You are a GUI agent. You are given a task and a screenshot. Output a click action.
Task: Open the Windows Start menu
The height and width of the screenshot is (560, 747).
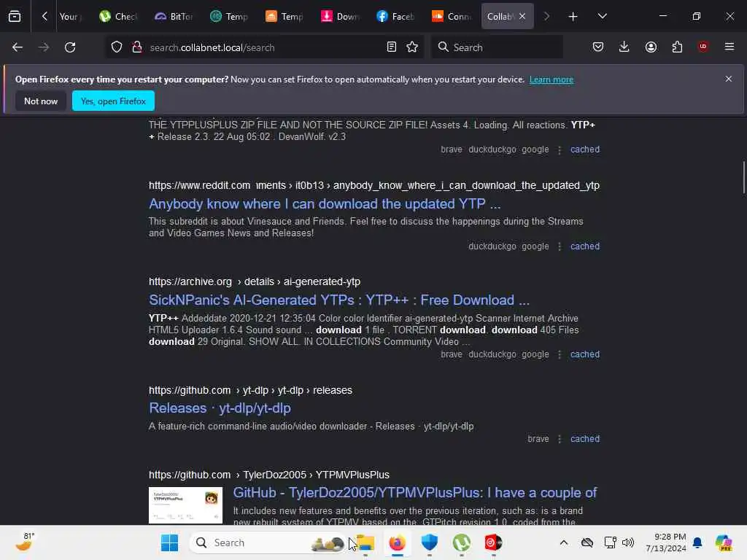169,542
